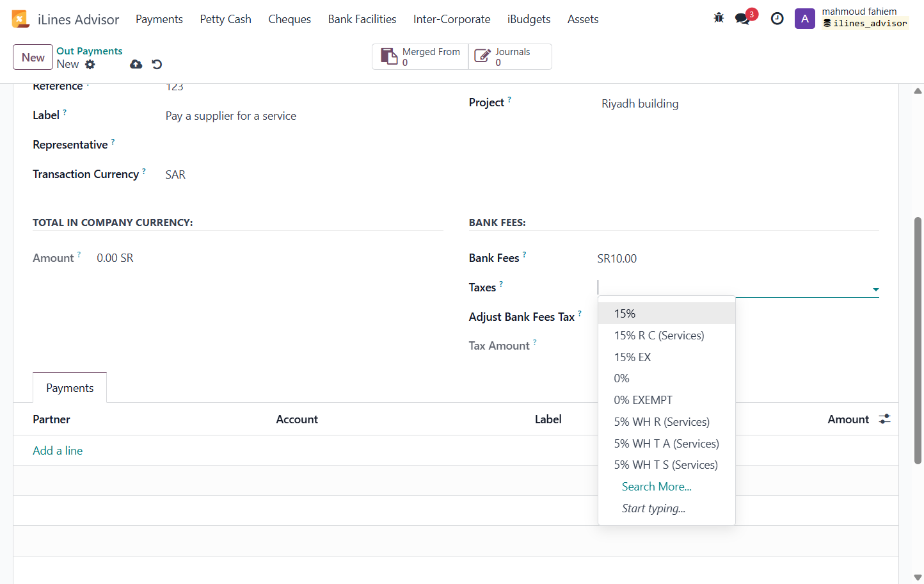Open the iBudgets menu
Screen dimensions: 924x584
(529, 19)
